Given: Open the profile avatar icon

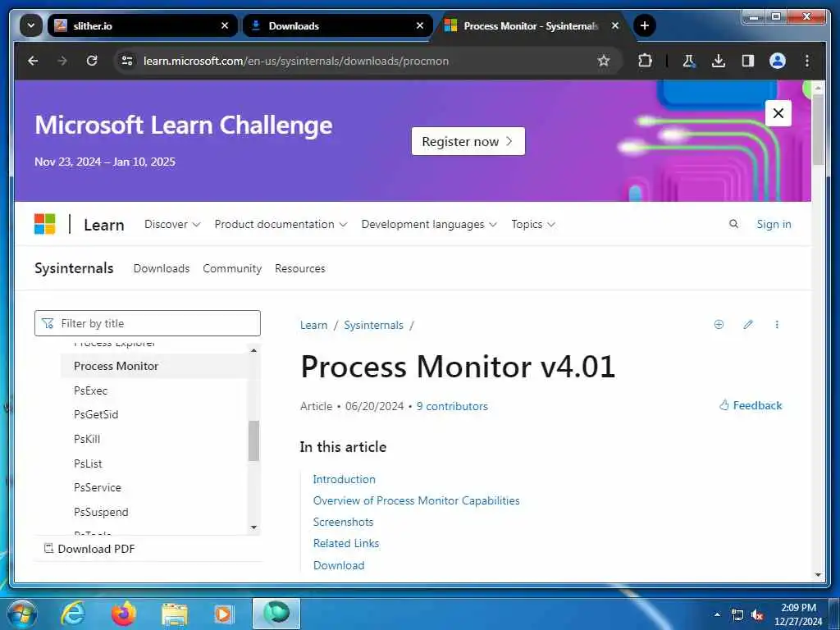Looking at the screenshot, I should click(x=778, y=61).
